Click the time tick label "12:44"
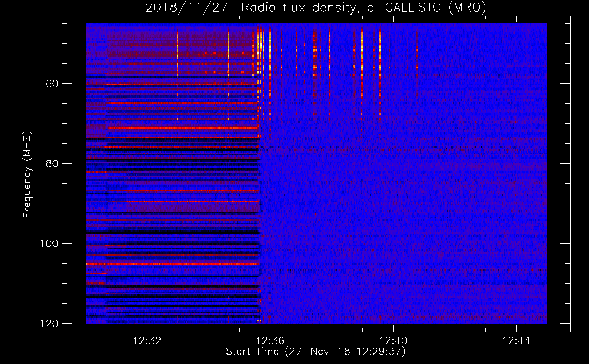The image size is (589, 364). 516,341
